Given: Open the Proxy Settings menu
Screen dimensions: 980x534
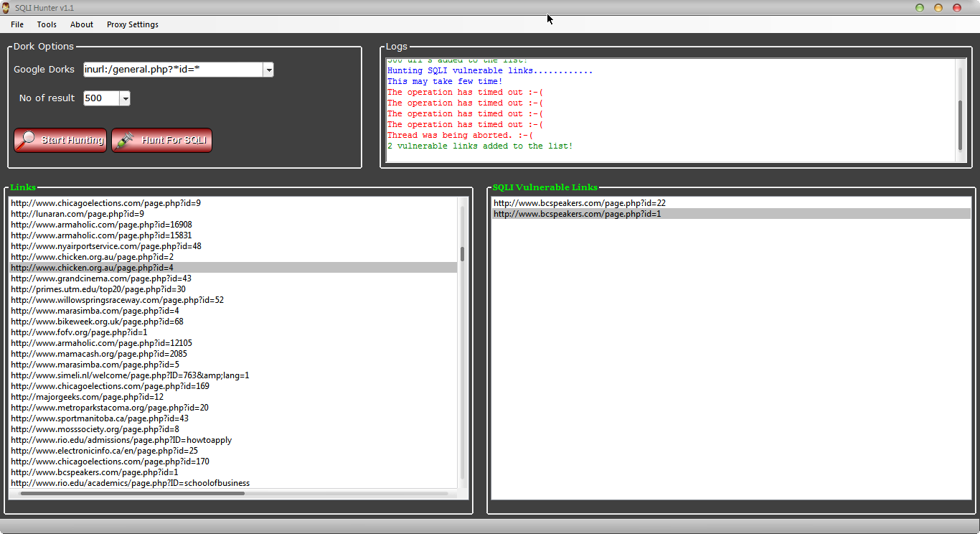Looking at the screenshot, I should click(133, 24).
